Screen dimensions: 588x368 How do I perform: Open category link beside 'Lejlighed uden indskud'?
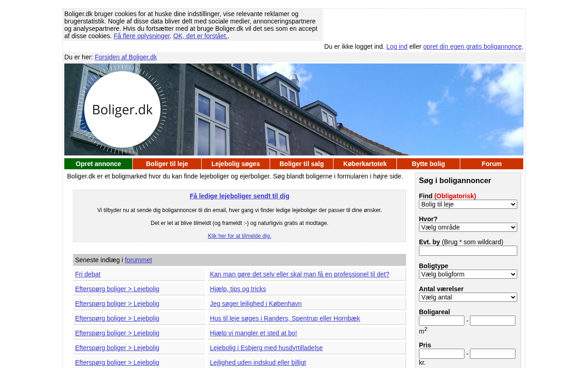pyautogui.click(x=117, y=362)
